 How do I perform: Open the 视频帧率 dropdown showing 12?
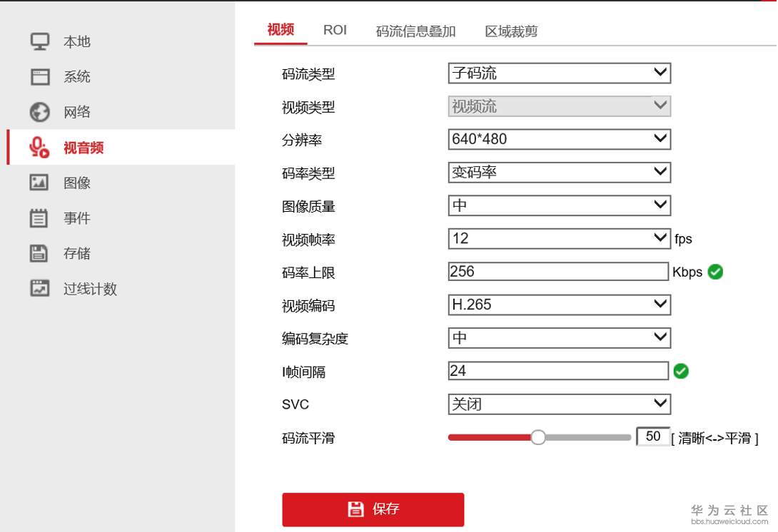pos(559,238)
